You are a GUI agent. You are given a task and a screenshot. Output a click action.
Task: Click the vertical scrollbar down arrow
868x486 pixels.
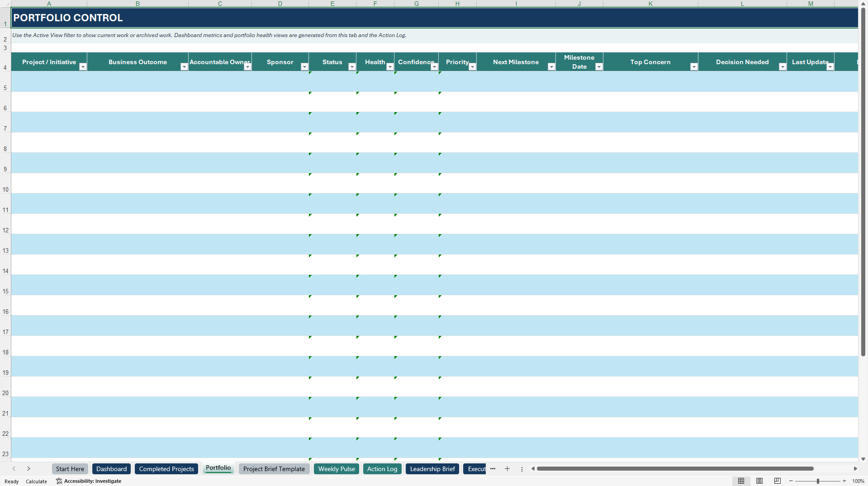pos(863,459)
